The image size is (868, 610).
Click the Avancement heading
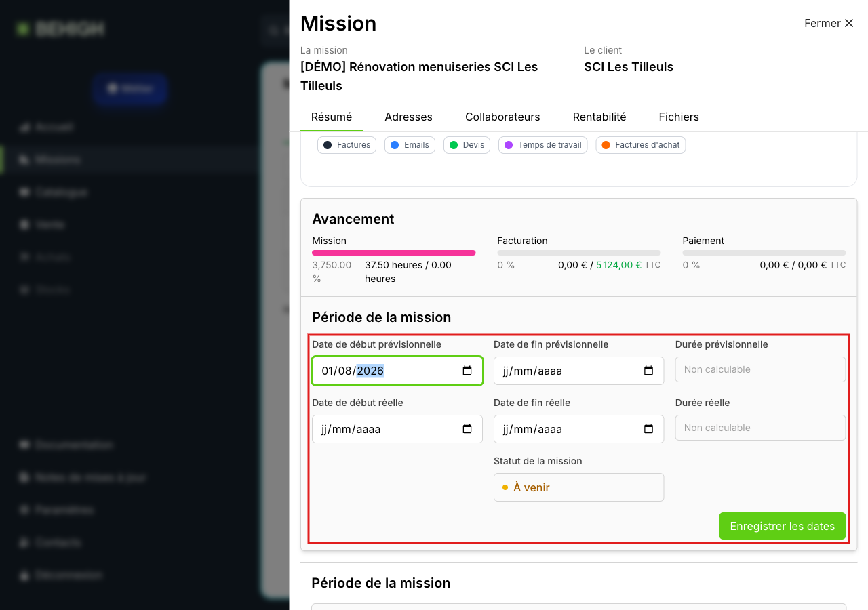353,219
